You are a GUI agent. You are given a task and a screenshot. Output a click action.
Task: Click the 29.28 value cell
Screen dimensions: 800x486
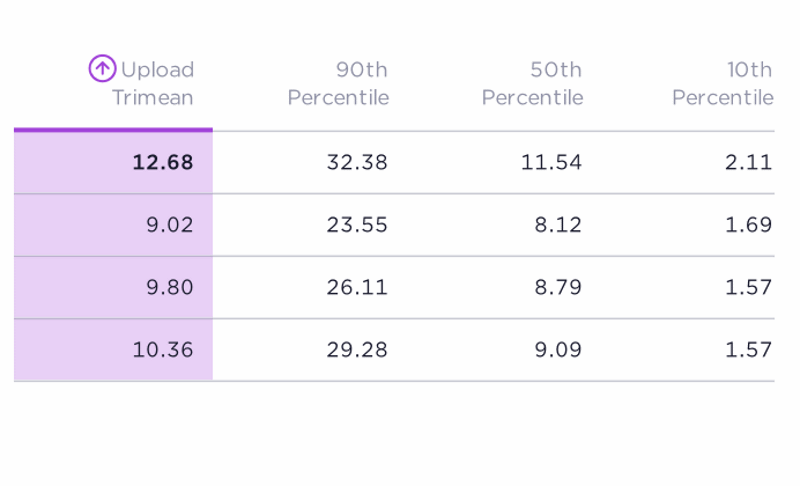(357, 350)
